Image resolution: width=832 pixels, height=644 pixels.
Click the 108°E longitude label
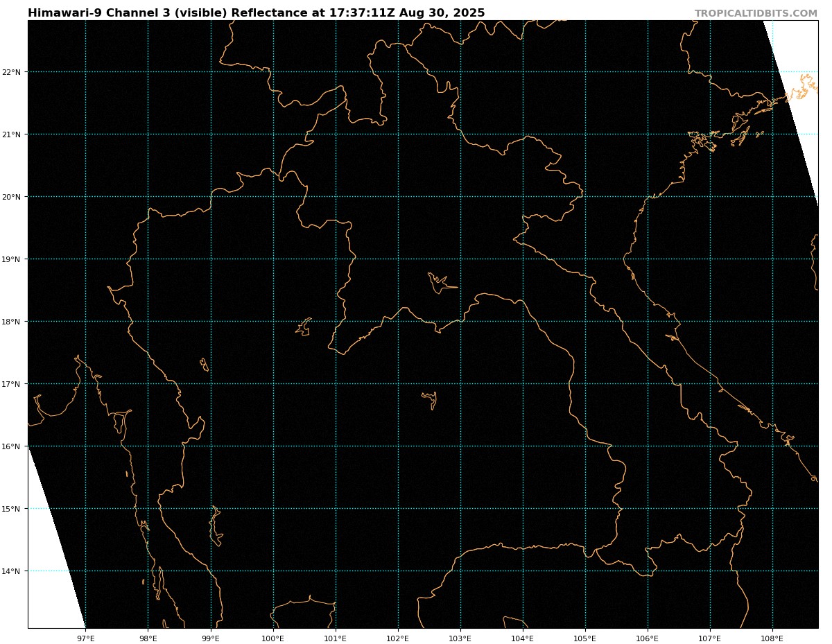click(x=772, y=638)
